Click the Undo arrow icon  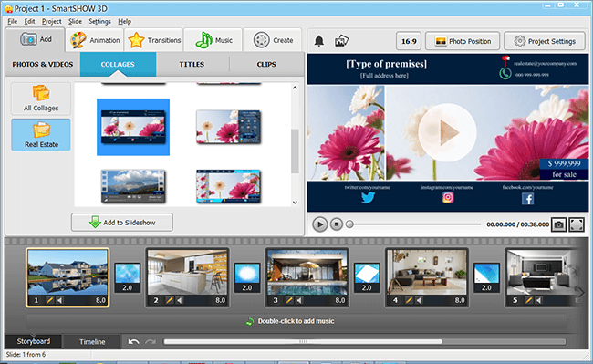133,342
